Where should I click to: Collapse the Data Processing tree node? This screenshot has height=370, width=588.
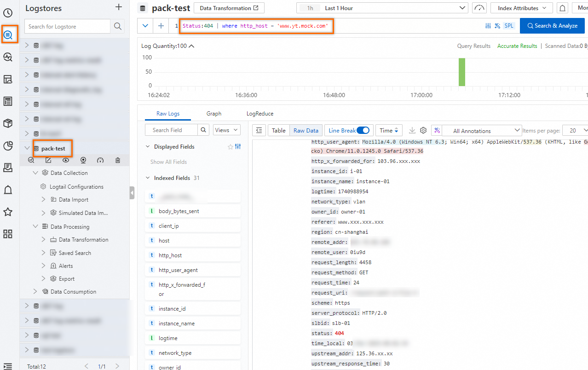[35, 226]
